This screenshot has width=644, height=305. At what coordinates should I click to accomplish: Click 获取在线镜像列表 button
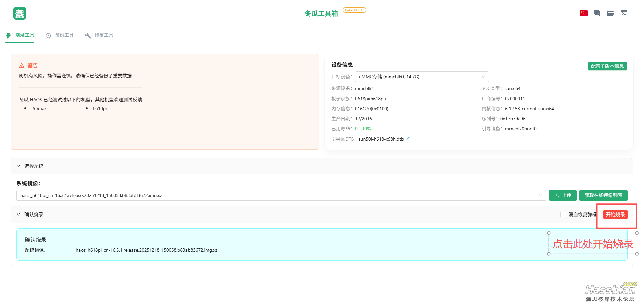pyautogui.click(x=603, y=195)
